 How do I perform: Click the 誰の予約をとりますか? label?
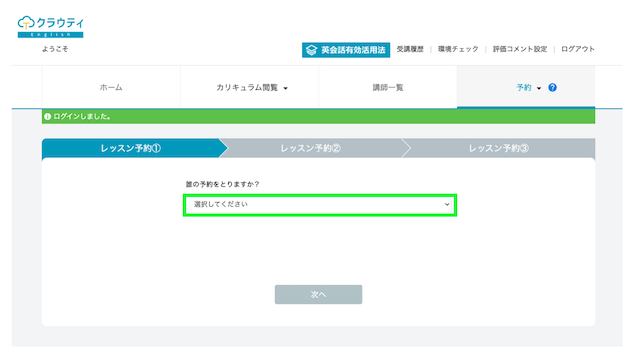[222, 184]
